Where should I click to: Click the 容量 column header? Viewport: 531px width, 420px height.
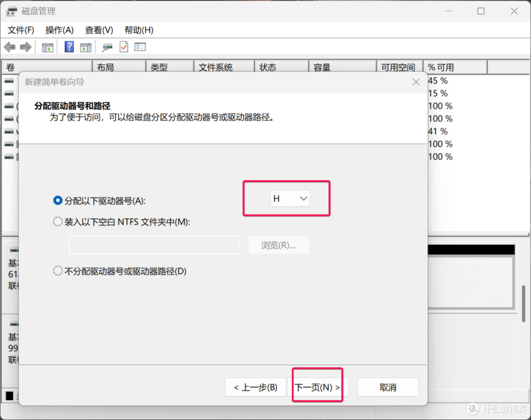[343, 67]
